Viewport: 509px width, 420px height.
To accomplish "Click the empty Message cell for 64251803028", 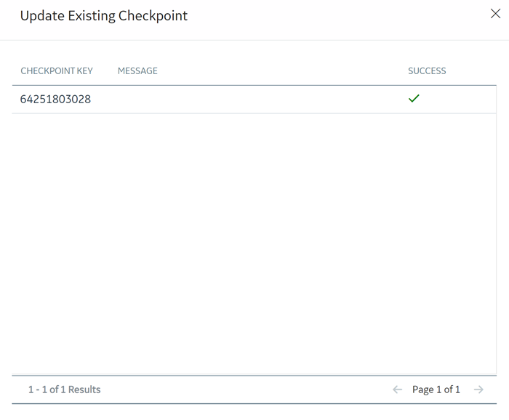I will pos(257,100).
